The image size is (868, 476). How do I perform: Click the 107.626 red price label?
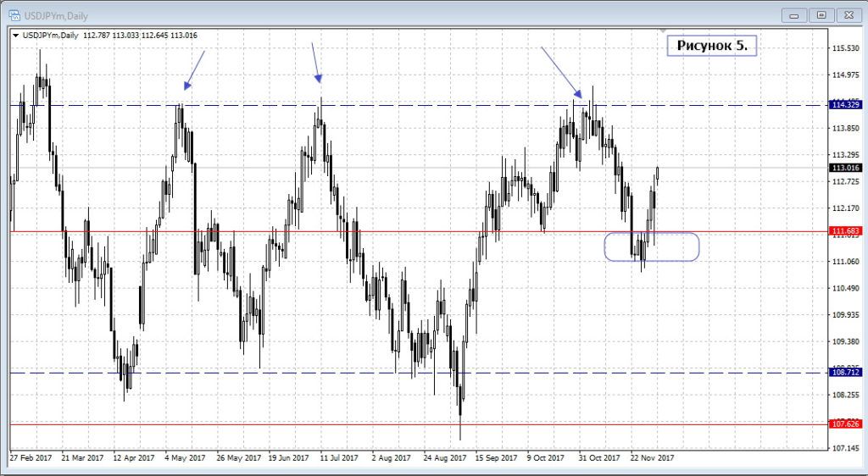(845, 424)
